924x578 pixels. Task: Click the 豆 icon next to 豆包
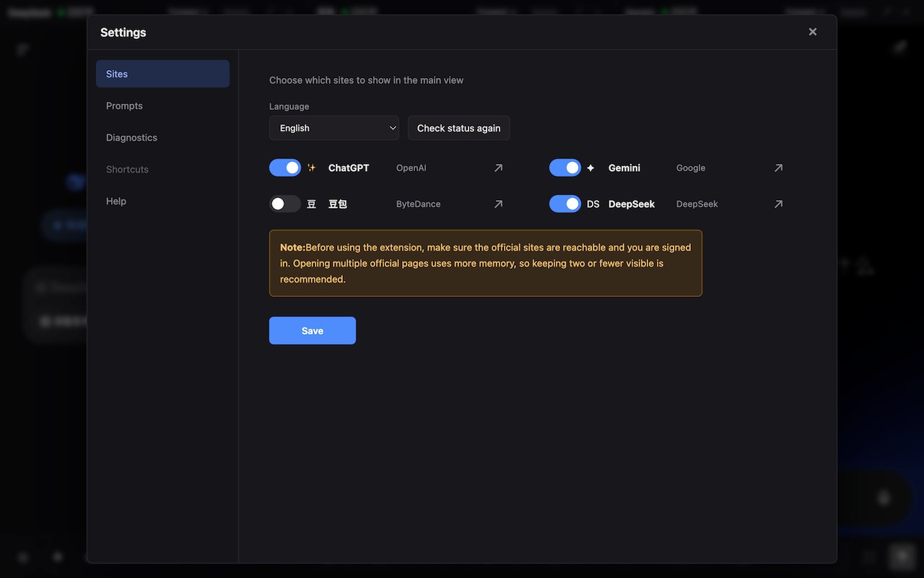pos(312,204)
